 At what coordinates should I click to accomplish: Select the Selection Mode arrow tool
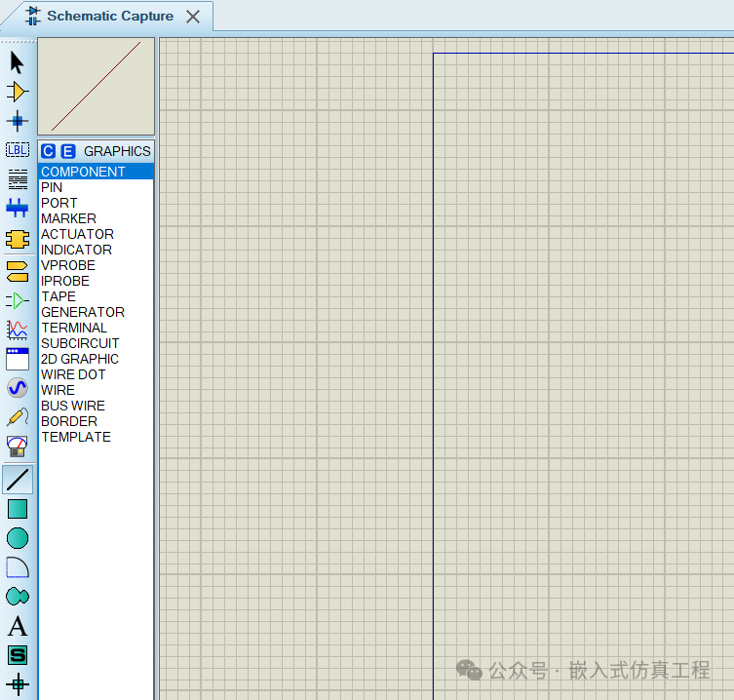[18, 63]
